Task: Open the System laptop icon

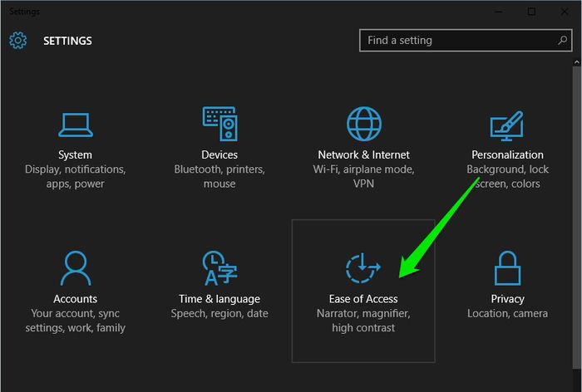Action: coord(76,125)
